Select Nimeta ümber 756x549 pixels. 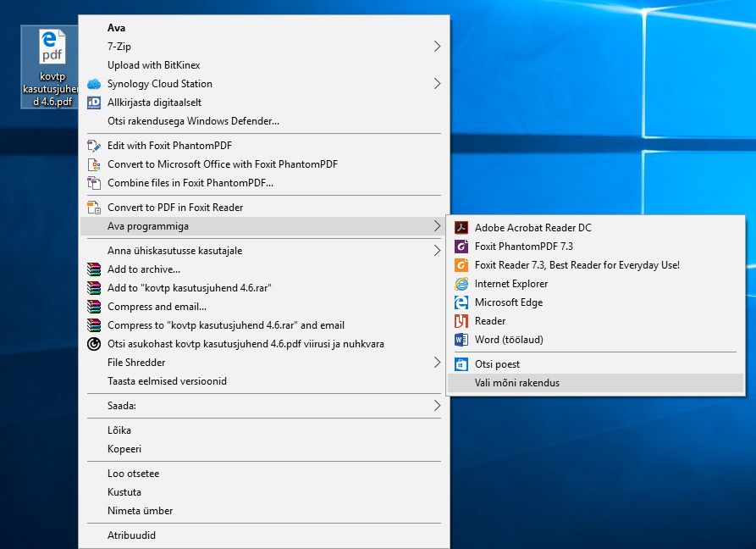(264, 511)
